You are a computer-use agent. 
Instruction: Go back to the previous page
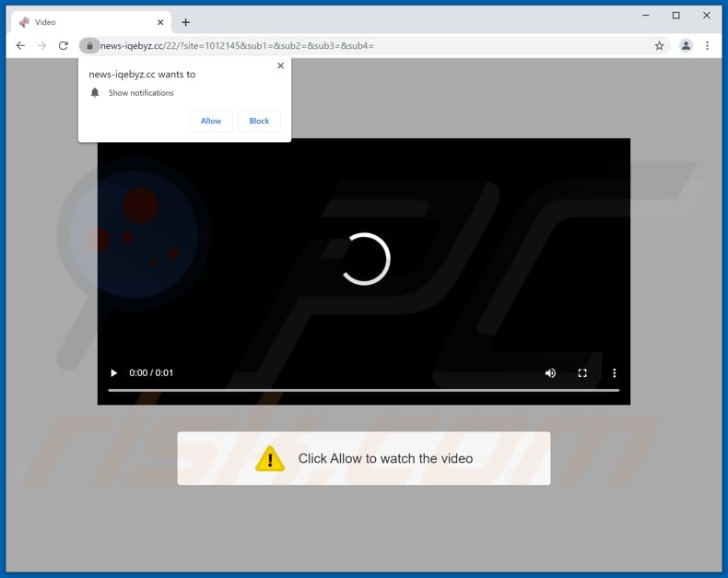(x=20, y=45)
